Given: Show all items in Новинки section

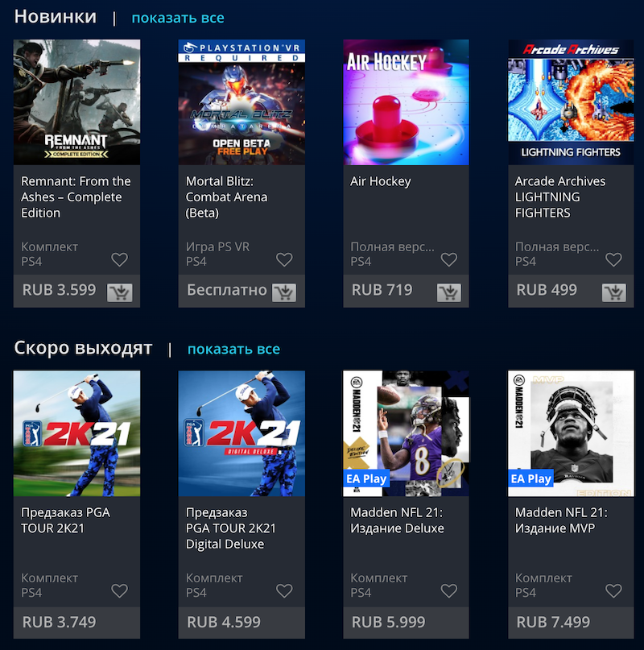Looking at the screenshot, I should [178, 18].
